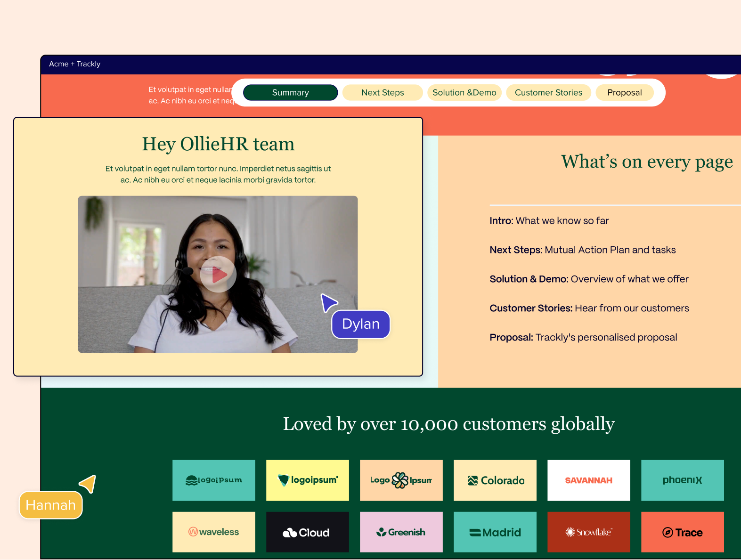Viewport: 741px width, 560px height.
Task: Select the Madrid logo tile
Action: (x=495, y=532)
